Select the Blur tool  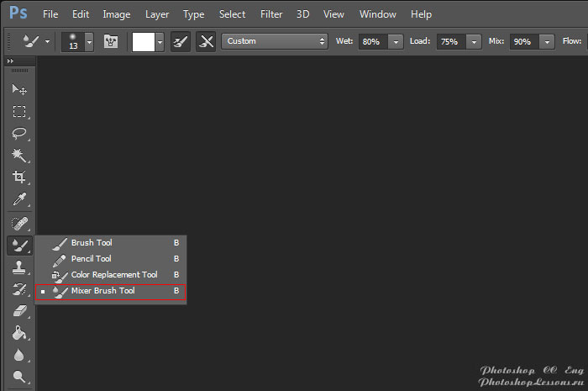tap(19, 355)
